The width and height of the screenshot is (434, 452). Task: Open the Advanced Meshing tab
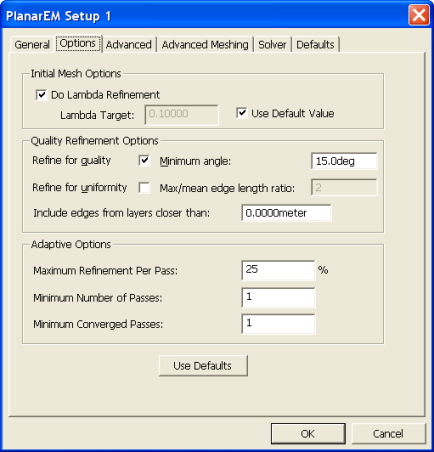(205, 45)
